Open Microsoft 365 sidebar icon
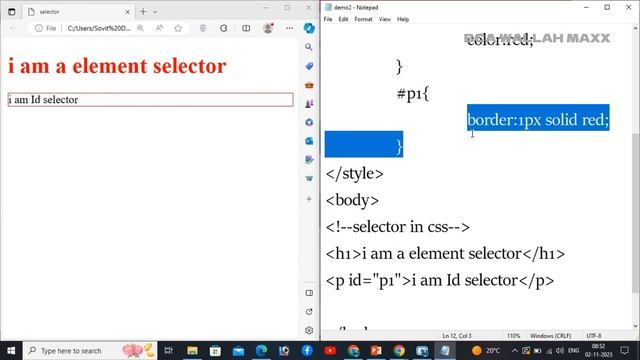This screenshot has width=640, height=360. (x=309, y=122)
